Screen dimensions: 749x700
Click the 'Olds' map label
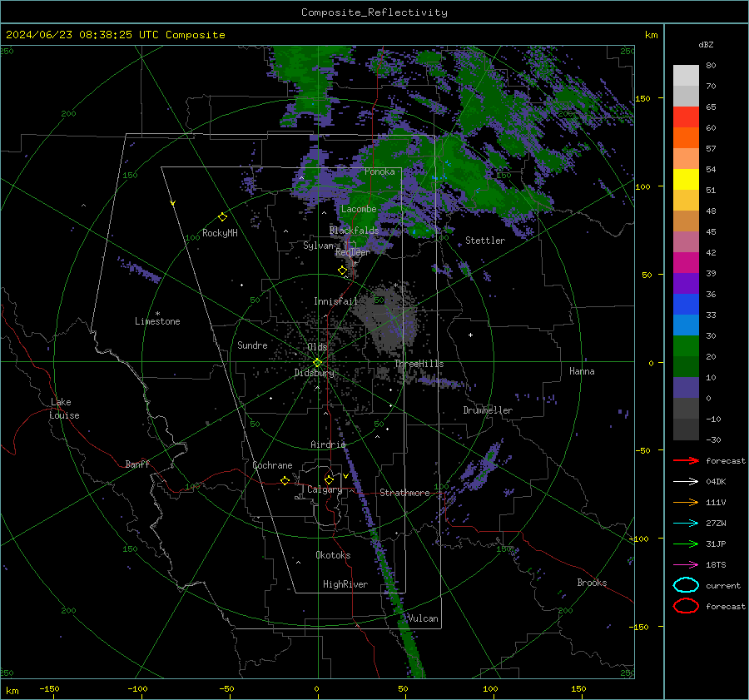point(317,347)
